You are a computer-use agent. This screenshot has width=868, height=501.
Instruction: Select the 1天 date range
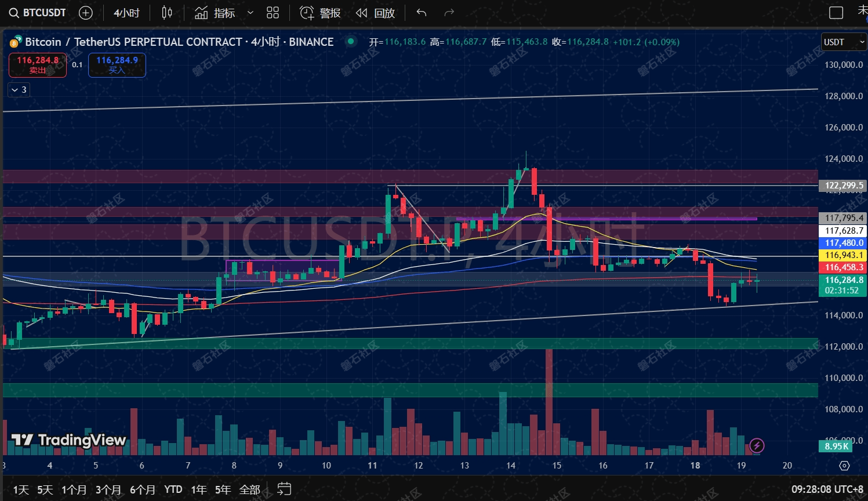point(21,490)
